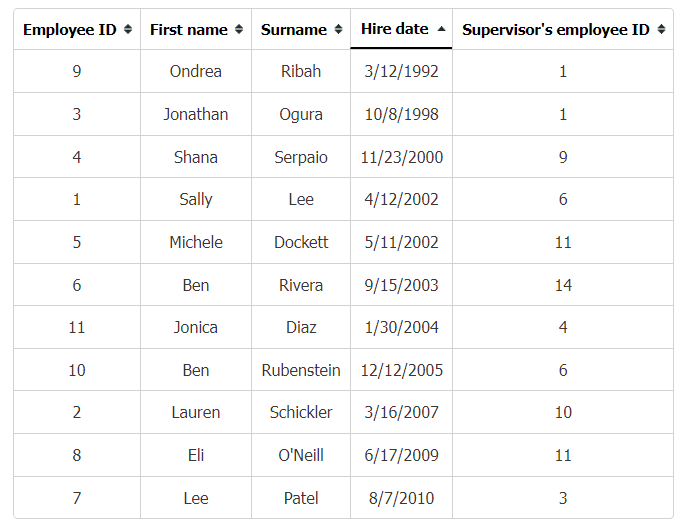
Task: Click the Employee ID sort arrows icon
Action: tap(128, 29)
